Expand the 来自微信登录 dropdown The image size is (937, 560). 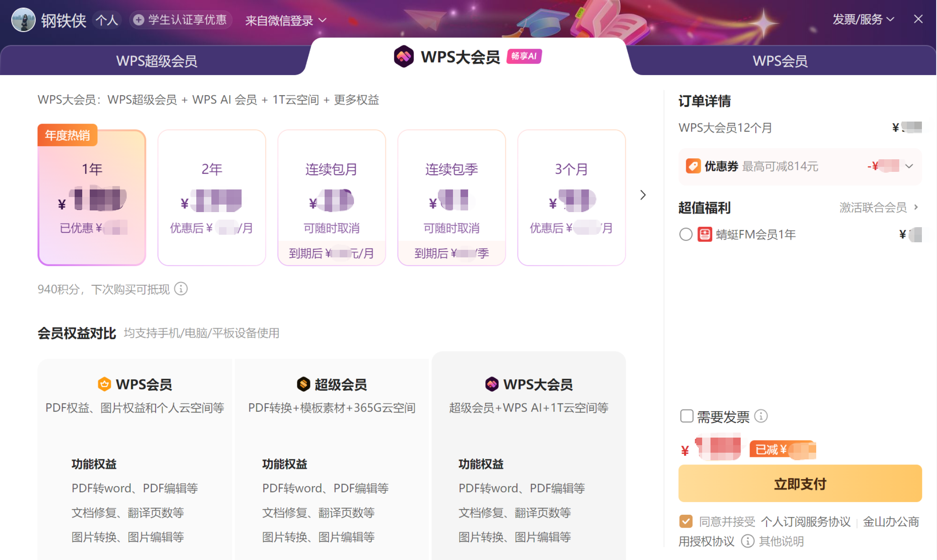coord(286,20)
